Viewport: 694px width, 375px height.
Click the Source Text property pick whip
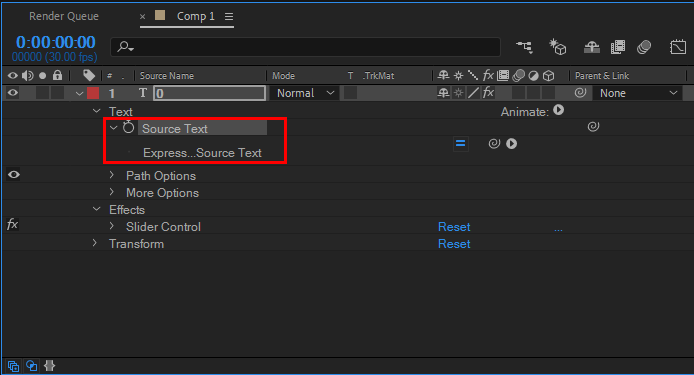593,127
